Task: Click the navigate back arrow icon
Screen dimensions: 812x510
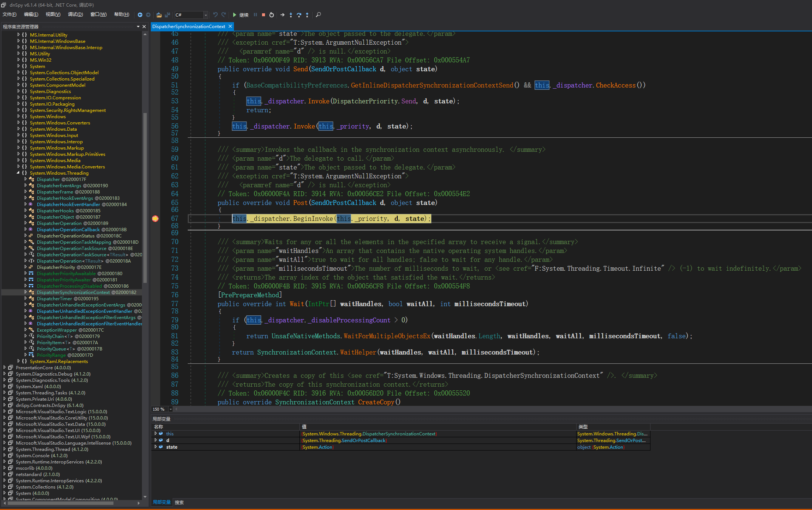Action: (x=140, y=15)
